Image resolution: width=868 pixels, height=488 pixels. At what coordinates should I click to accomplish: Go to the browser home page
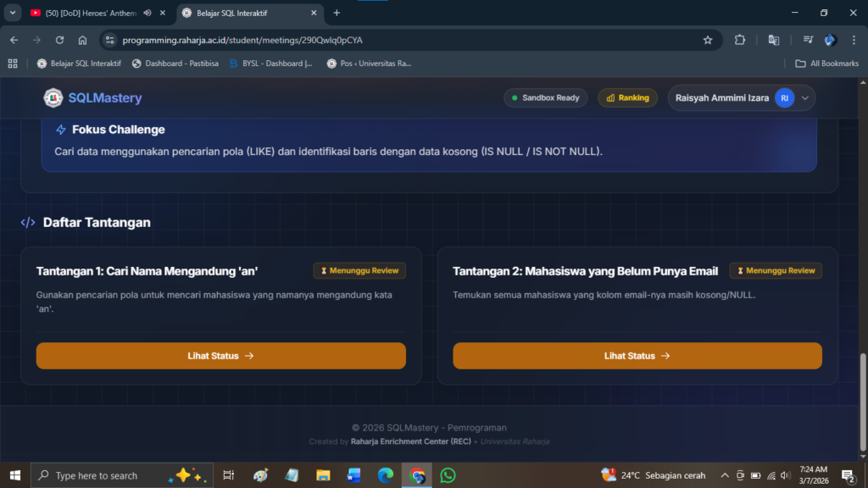pos(82,40)
